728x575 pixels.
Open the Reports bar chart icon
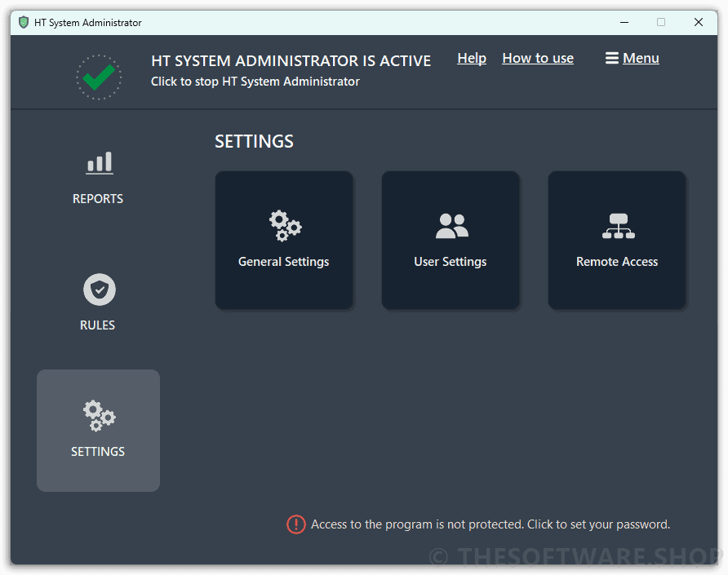pyautogui.click(x=100, y=163)
